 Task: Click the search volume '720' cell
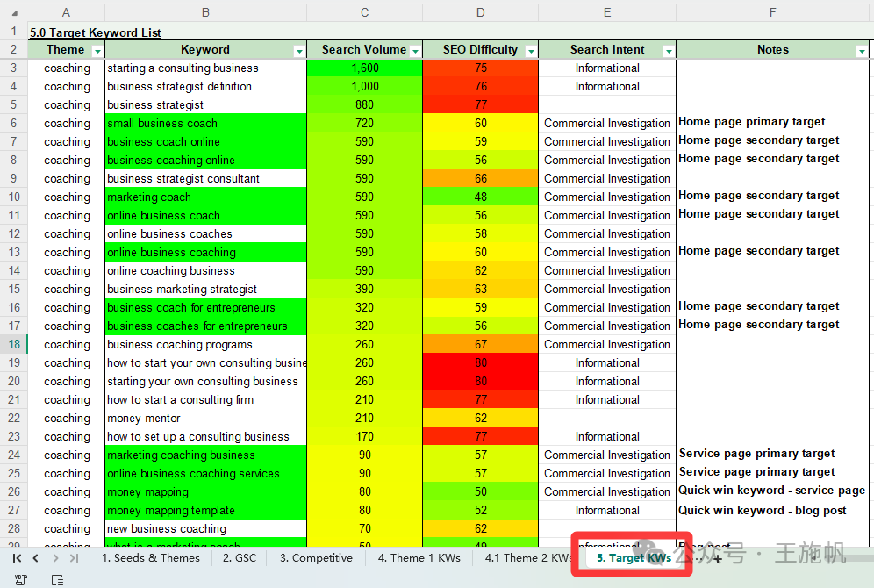click(x=364, y=123)
